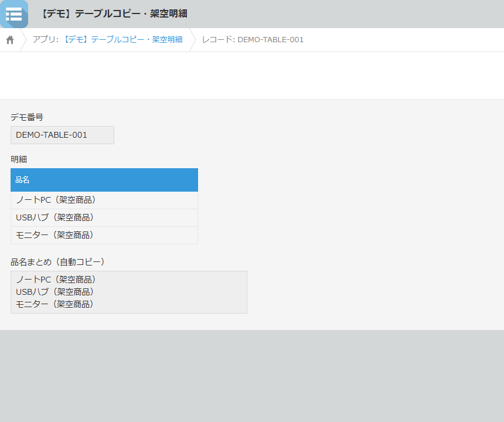Select the デモ番号 field value DEMO-TABLE-001
Screen dimensions: 504x422
(62, 135)
